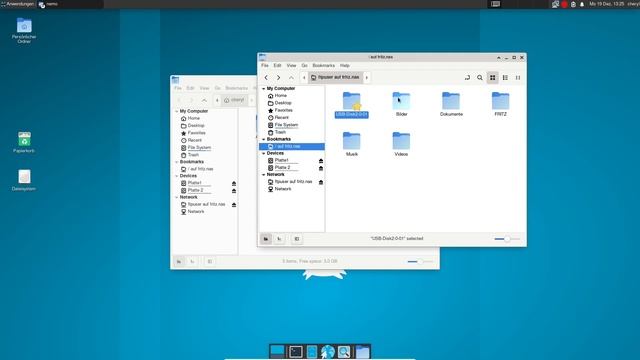Open search in the front Nemo window

pyautogui.click(x=480, y=78)
